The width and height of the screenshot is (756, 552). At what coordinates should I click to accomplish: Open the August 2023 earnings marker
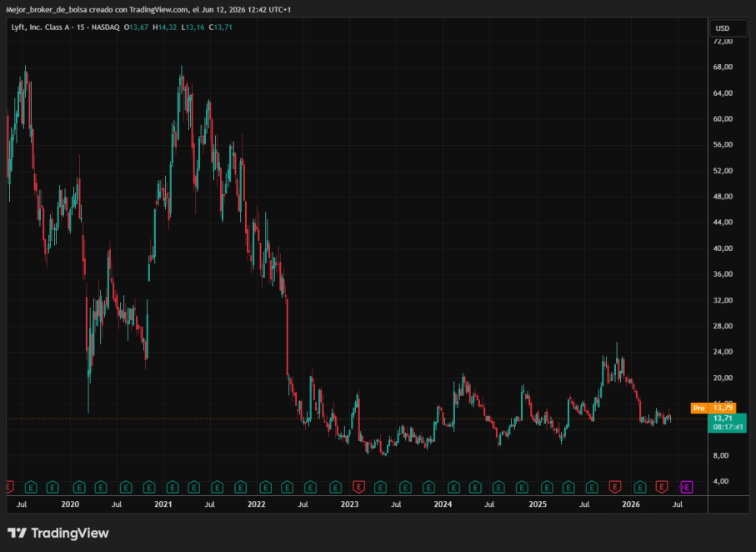coord(405,487)
